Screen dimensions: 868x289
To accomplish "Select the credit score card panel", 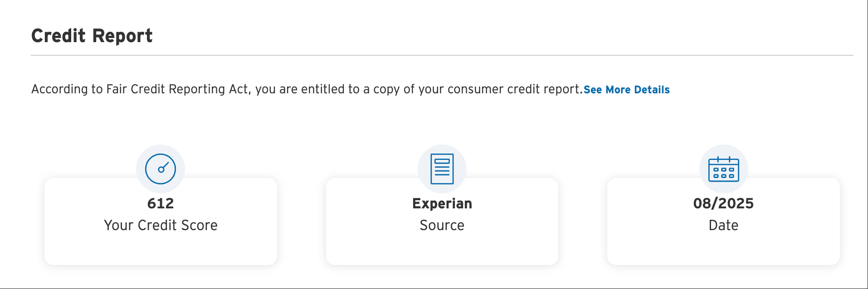I will [161, 222].
